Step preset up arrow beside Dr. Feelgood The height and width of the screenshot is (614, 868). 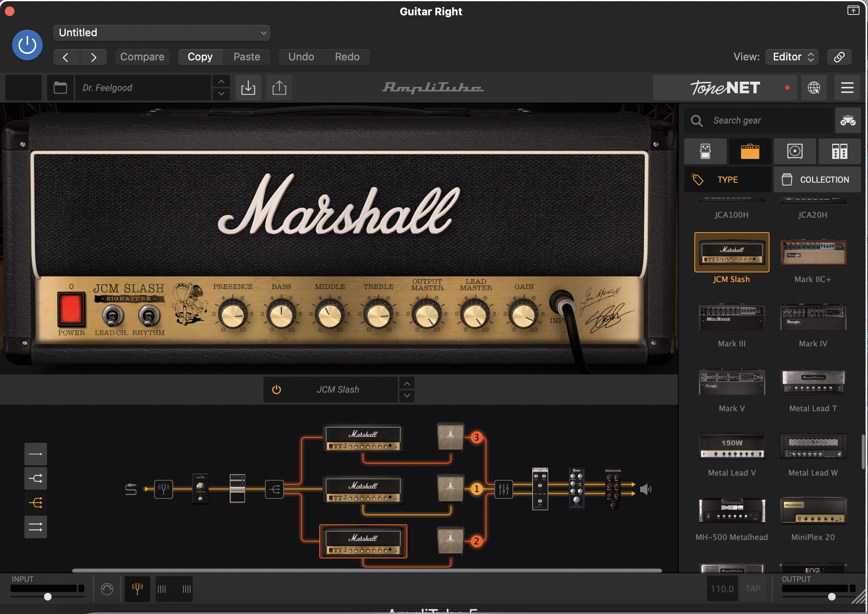tap(221, 81)
